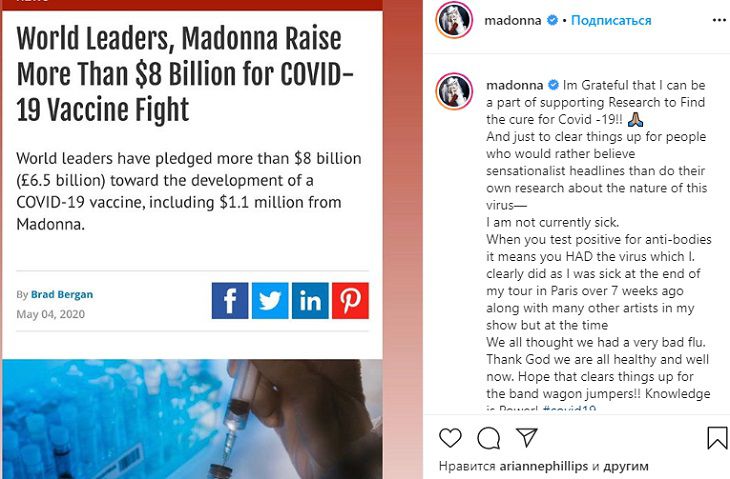The height and width of the screenshot is (479, 730).
Task: Click the Twitter share icon
Action: tap(270, 301)
